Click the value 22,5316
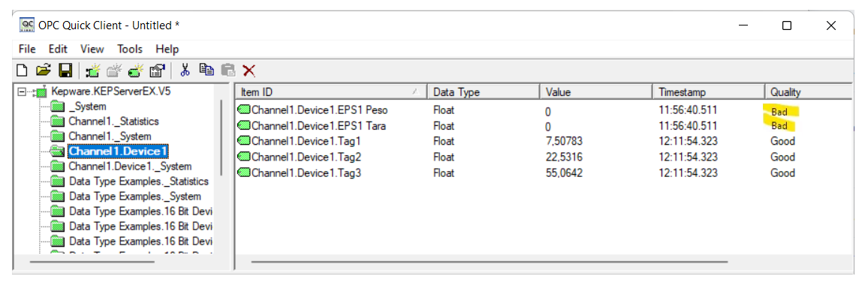 (x=564, y=157)
